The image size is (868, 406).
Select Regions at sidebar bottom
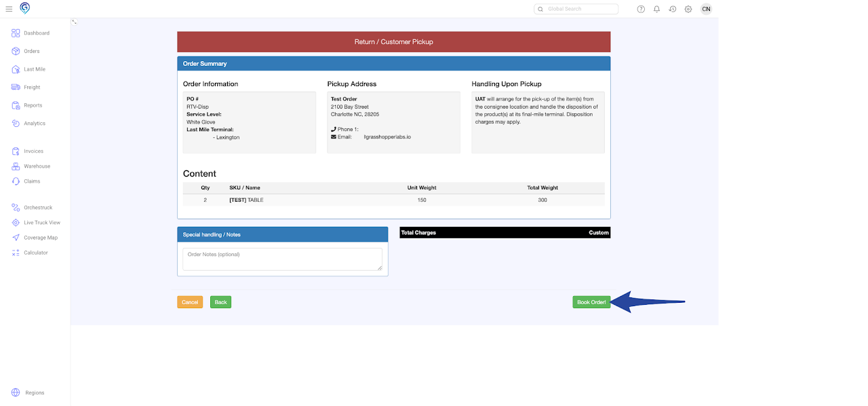pyautogui.click(x=35, y=393)
